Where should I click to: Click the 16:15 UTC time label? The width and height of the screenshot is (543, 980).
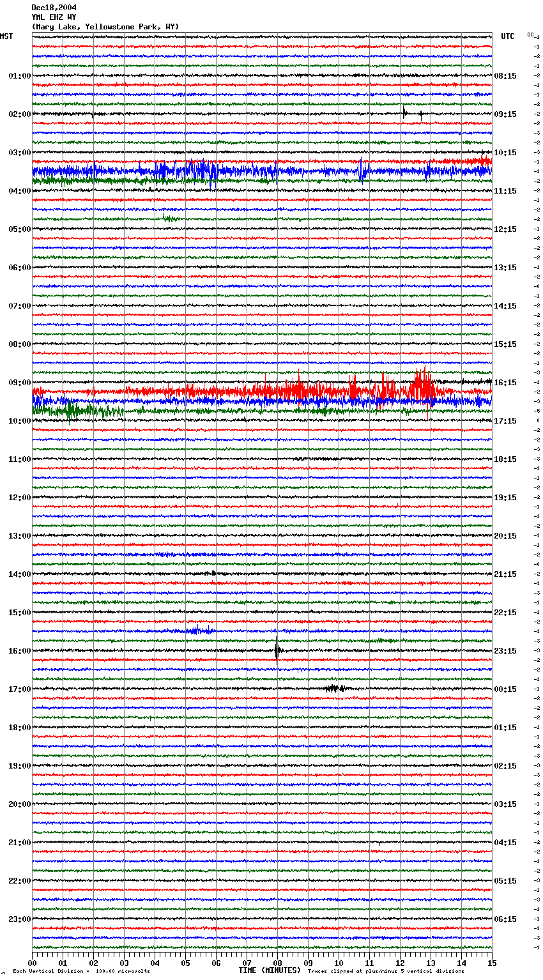505,383
